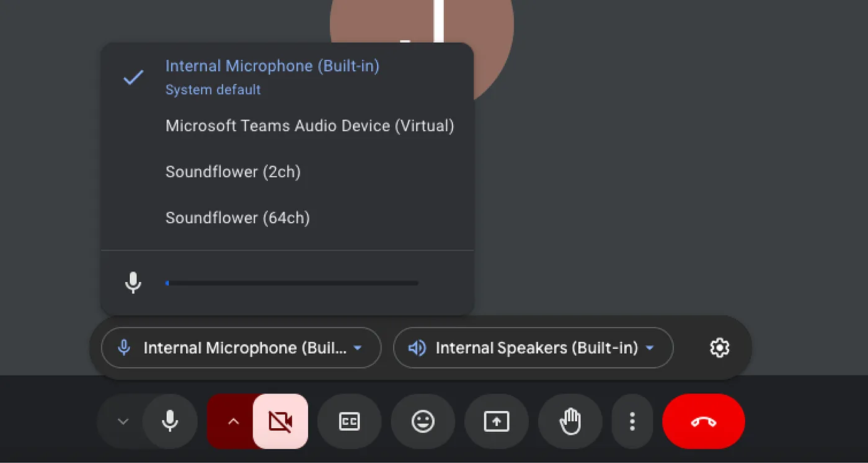Start presenting your screen
This screenshot has height=463, width=868.
(496, 421)
